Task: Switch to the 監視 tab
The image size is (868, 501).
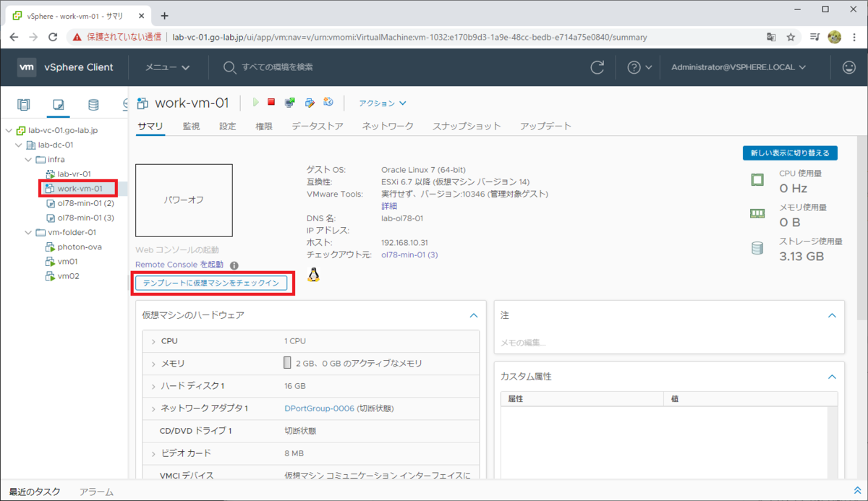Action: coord(191,126)
